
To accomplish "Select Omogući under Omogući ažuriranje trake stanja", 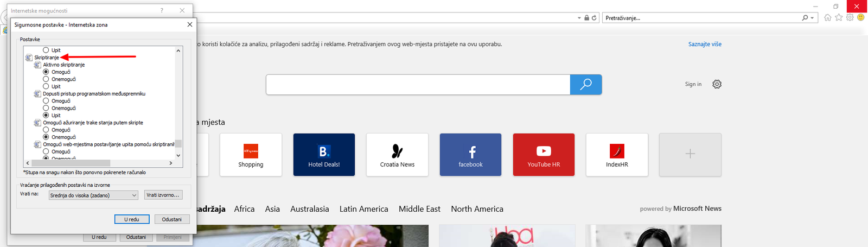I will (x=46, y=130).
